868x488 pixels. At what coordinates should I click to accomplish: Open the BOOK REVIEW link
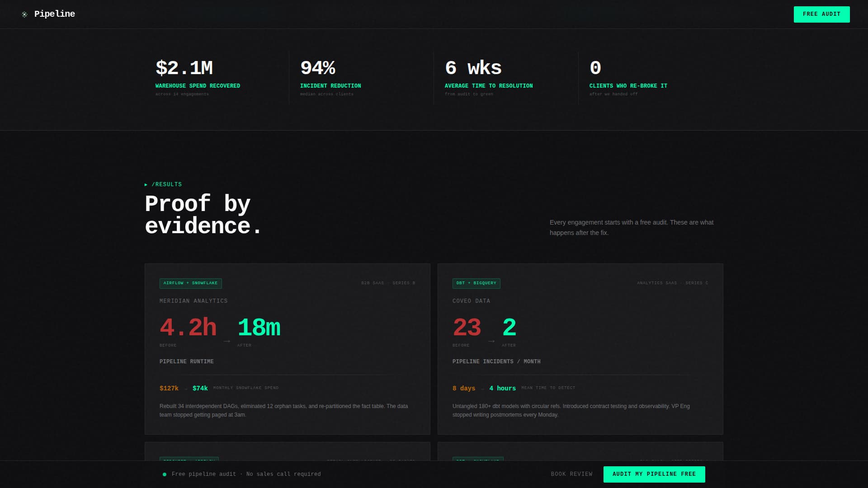[571, 474]
